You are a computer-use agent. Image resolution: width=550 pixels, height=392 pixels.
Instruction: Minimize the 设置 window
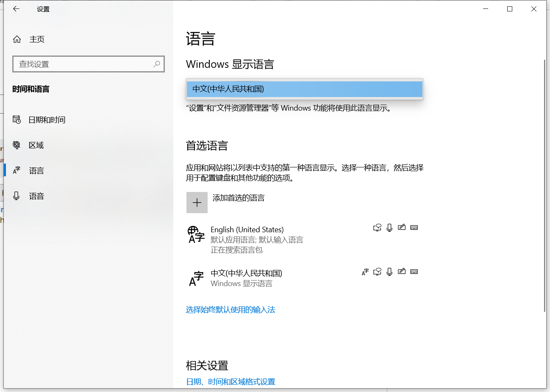pyautogui.click(x=486, y=9)
